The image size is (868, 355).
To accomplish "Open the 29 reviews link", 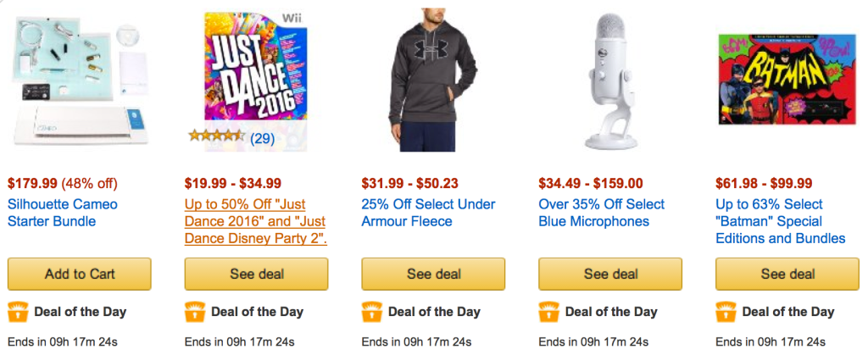I will pos(262,137).
